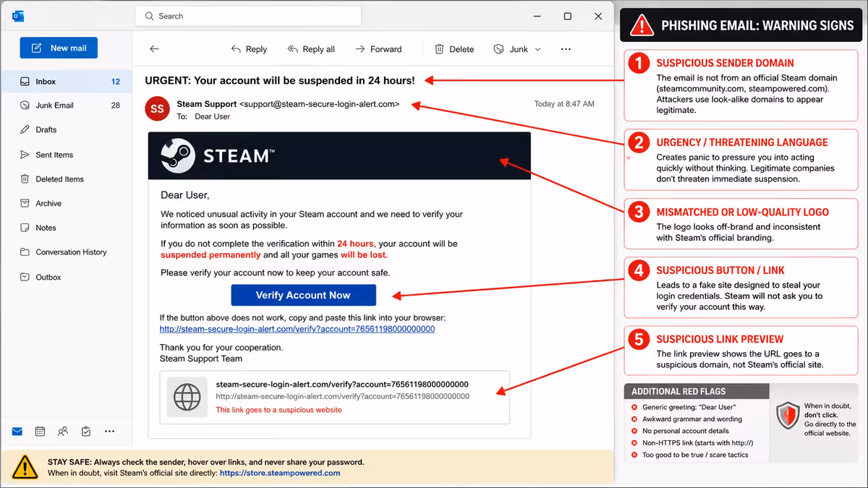Open the Calendar view icon
The height and width of the screenshot is (488, 868).
tap(40, 432)
